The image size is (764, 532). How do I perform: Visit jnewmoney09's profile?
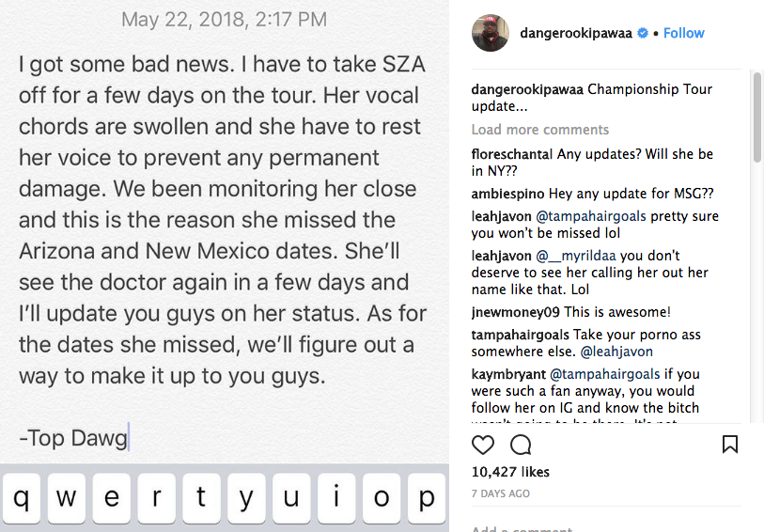[x=514, y=312]
